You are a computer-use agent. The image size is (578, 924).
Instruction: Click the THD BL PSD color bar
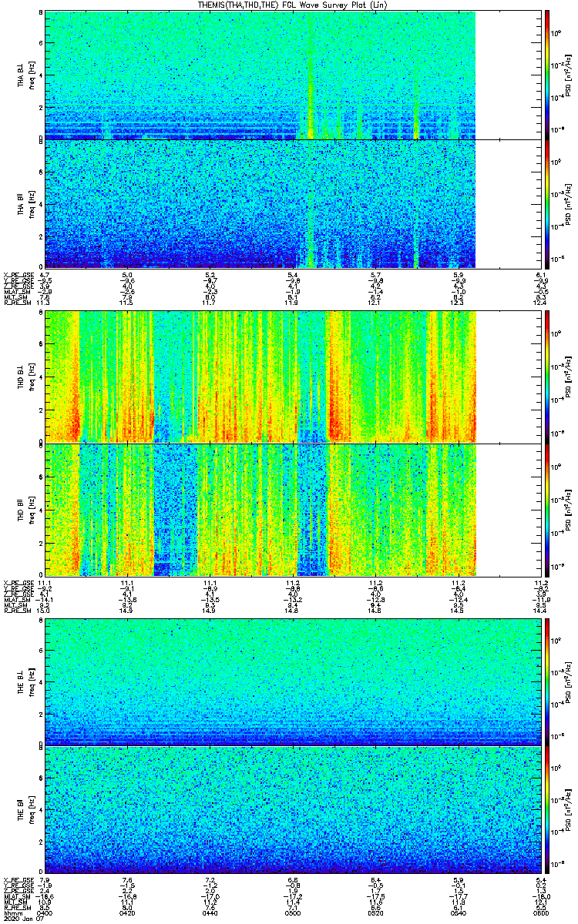(x=547, y=377)
